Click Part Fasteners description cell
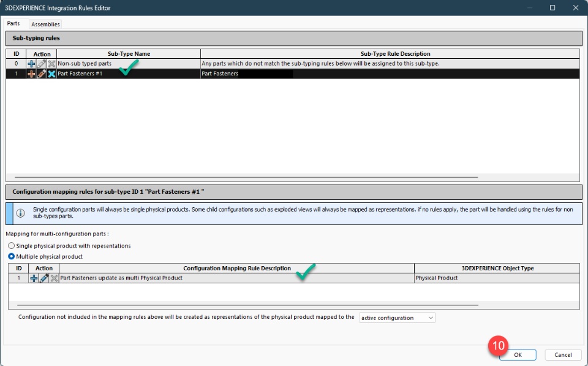The image size is (588, 366). click(390, 74)
